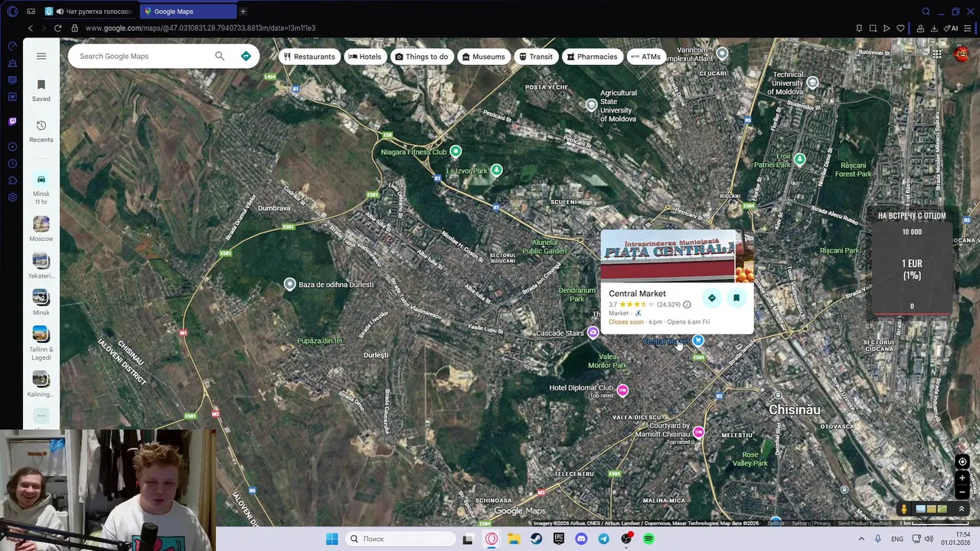Click the Froii Patriei Park marker
Image resolution: width=980 pixels, height=551 pixels.
click(x=799, y=159)
